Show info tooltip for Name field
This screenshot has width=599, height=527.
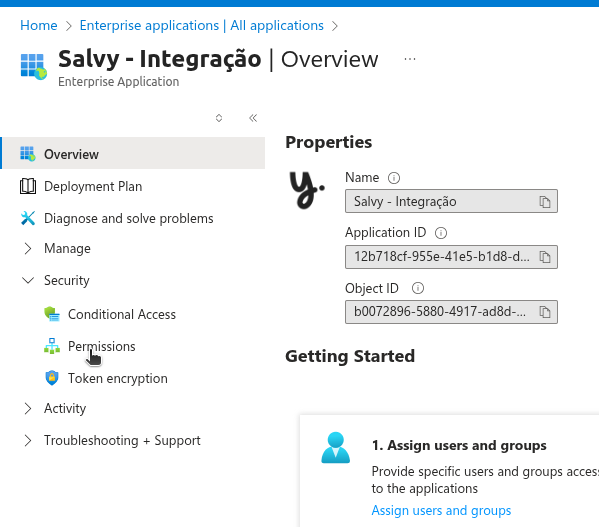(x=393, y=178)
